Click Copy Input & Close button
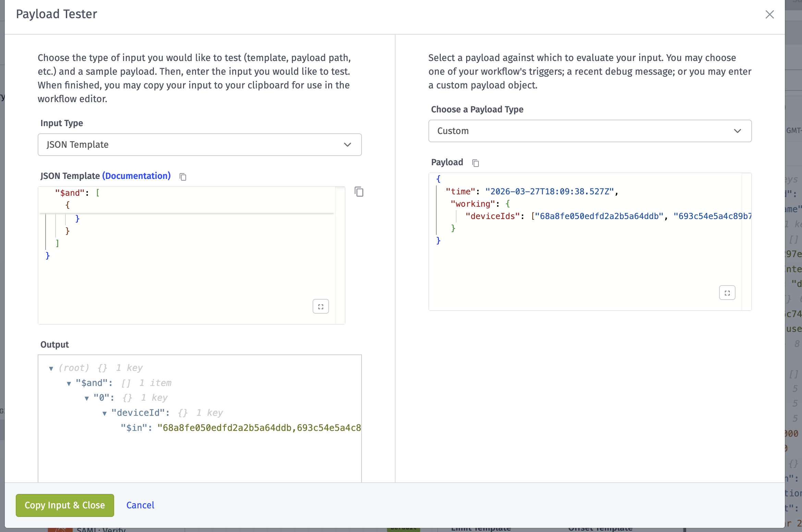Screen dimensions: 802x532 [x=65, y=505]
